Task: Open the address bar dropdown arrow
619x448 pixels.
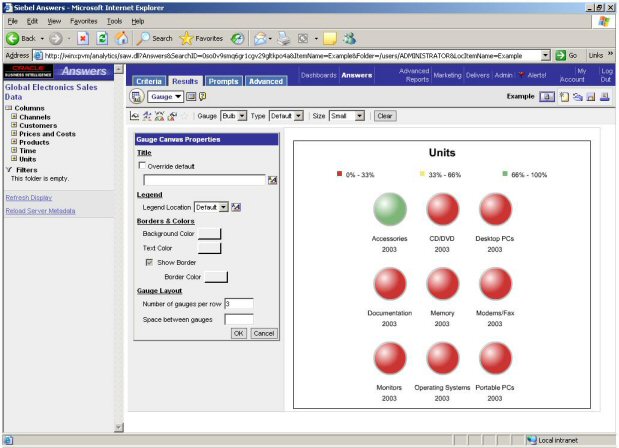Action: [545, 55]
